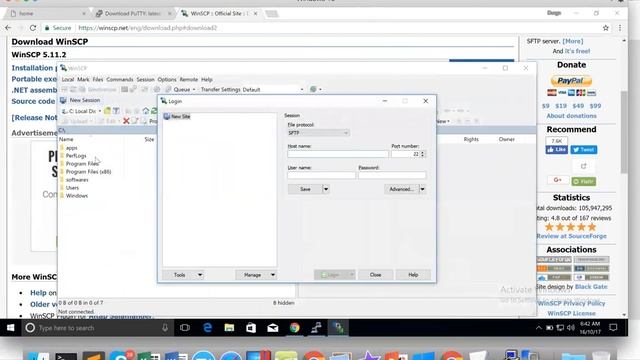640x360 pixels.
Task: Open Microsoft Edge from the taskbar
Action: tap(207, 328)
